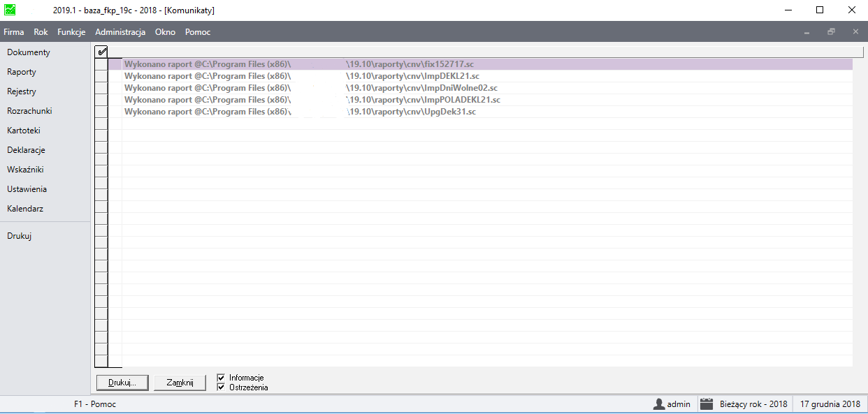868x414 pixels.
Task: Mark the row selector for UpgDek31.sc
Action: tap(101, 112)
